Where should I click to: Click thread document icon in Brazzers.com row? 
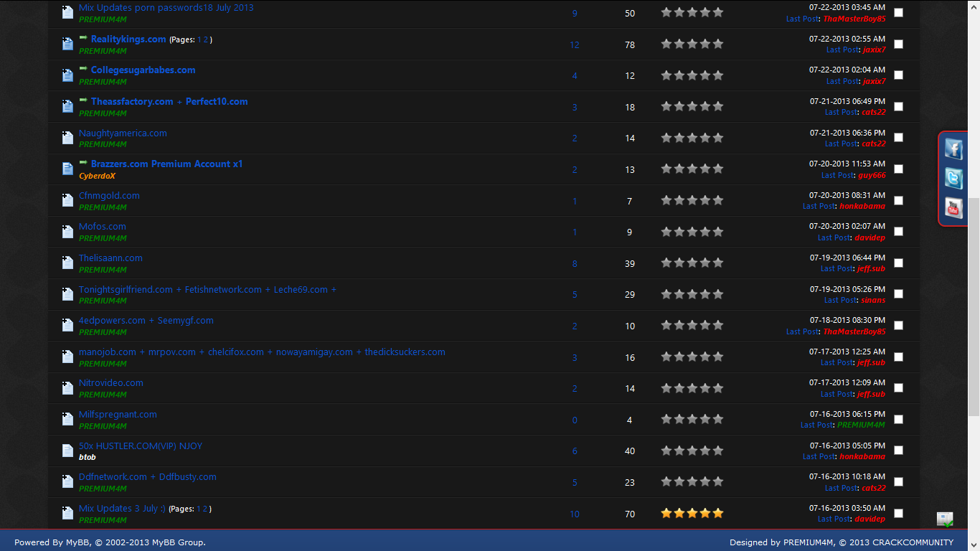point(67,169)
